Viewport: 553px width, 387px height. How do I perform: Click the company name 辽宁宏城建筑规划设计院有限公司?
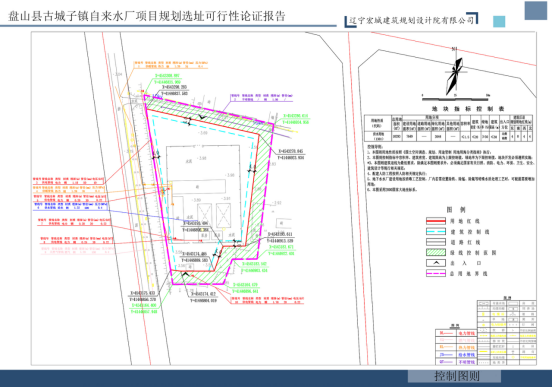click(412, 20)
